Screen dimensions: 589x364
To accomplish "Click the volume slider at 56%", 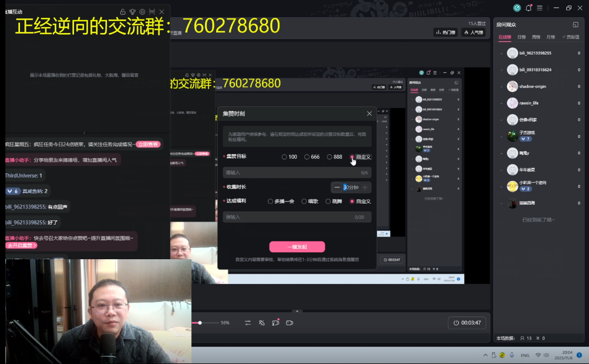I will tap(200, 322).
